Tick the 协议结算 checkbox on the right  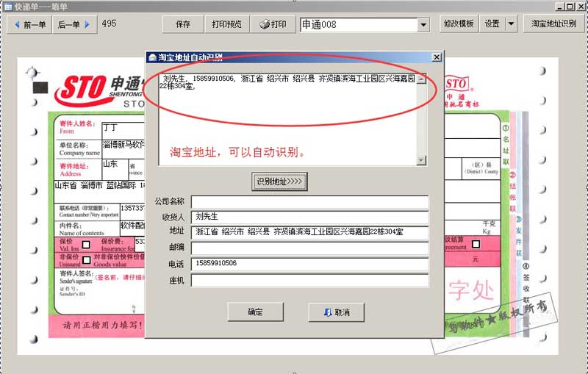(x=476, y=244)
